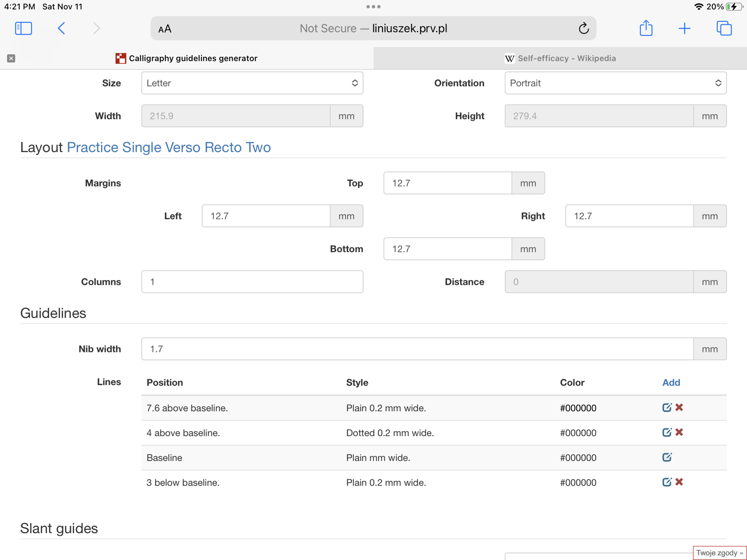
Task: Open a new tab
Action: click(x=684, y=28)
